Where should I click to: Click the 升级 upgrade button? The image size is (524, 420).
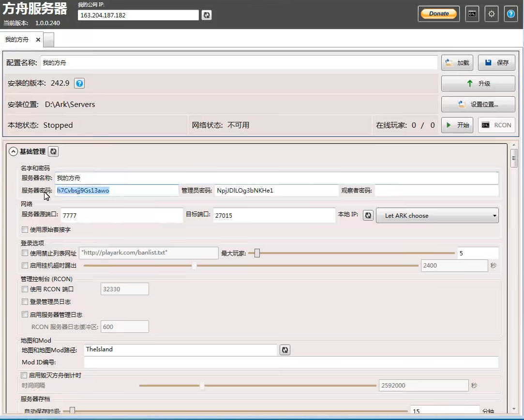point(478,84)
